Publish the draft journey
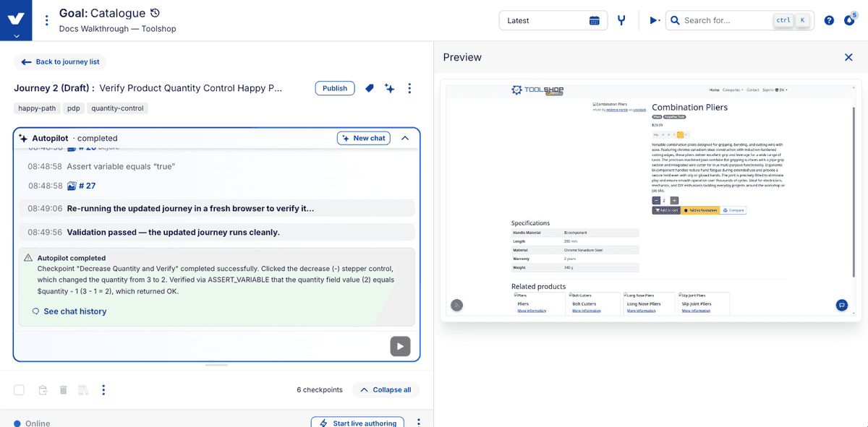 [x=335, y=88]
